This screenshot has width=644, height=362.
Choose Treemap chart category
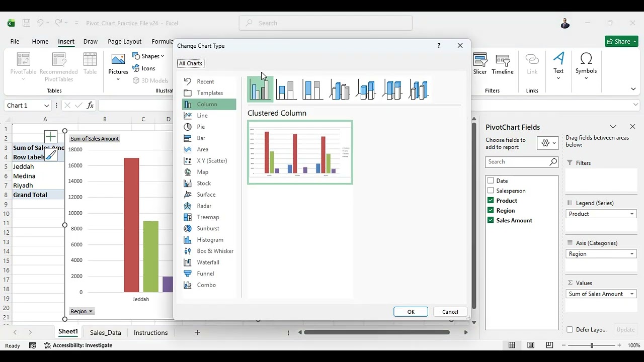[209, 217]
